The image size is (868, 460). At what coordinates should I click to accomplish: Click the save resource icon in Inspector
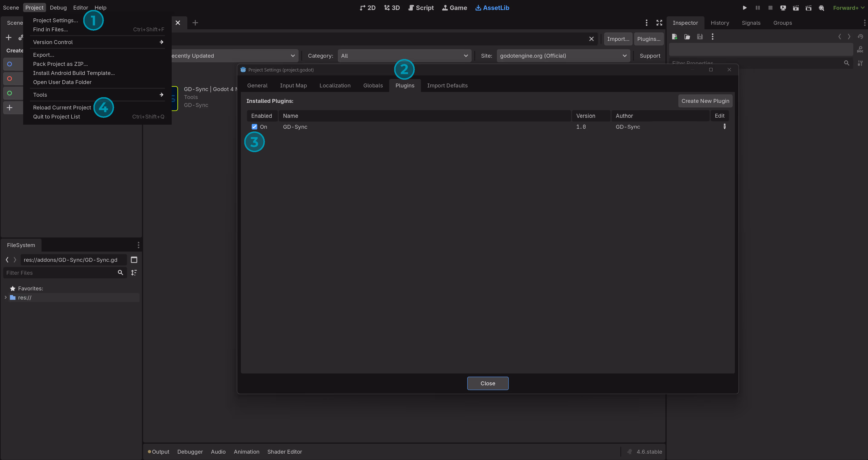(700, 36)
